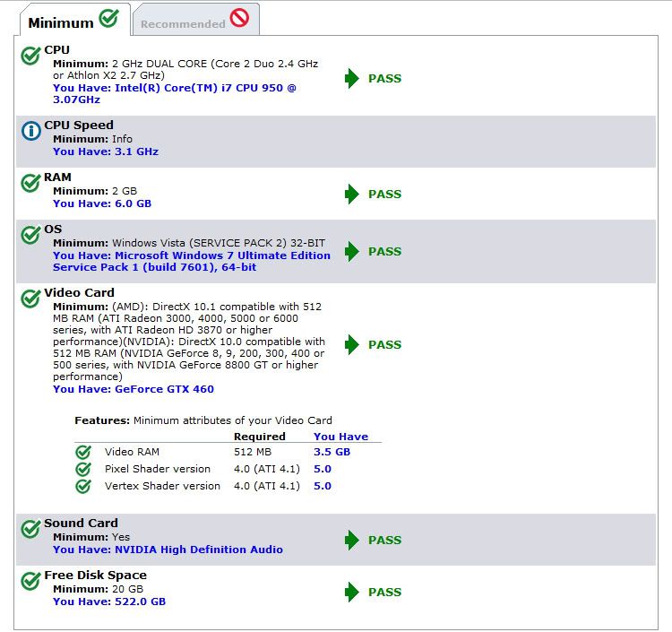Click the Video RAM feature checkmark
Viewport: 672px width, 632px height.
[x=83, y=452]
